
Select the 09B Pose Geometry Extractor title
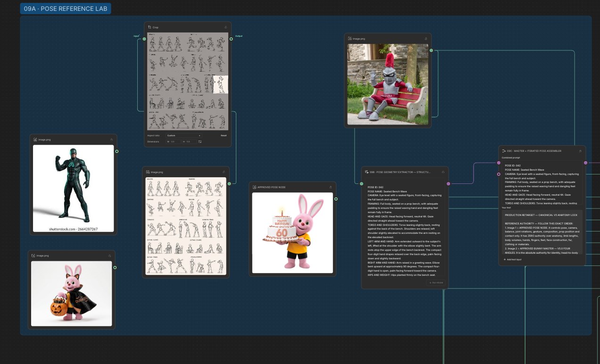pos(400,172)
